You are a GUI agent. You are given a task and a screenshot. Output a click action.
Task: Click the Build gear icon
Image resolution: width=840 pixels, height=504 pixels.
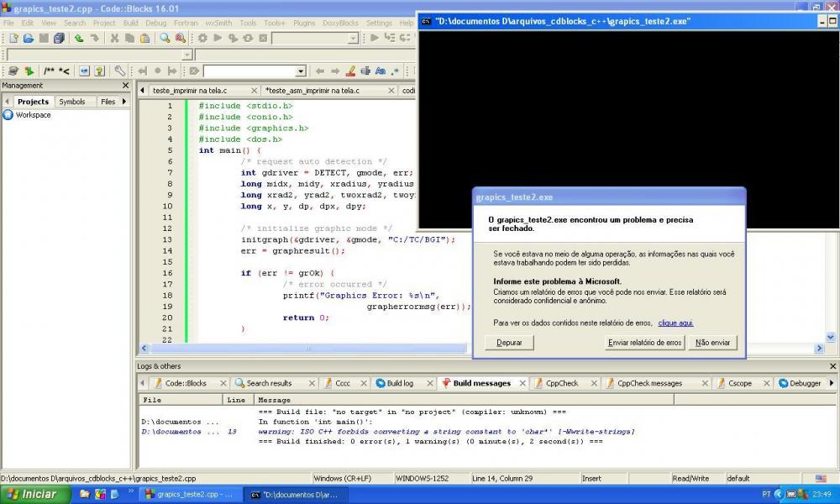coord(202,38)
